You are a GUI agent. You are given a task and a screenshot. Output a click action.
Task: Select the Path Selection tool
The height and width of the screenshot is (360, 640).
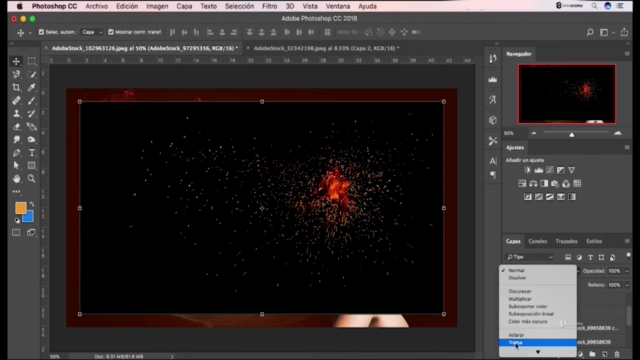tap(16, 166)
